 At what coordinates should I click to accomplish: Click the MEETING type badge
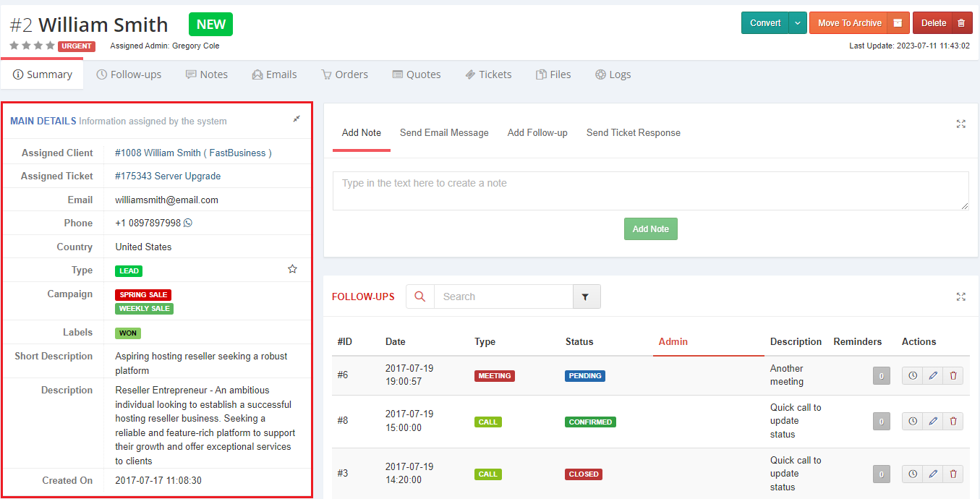(495, 376)
